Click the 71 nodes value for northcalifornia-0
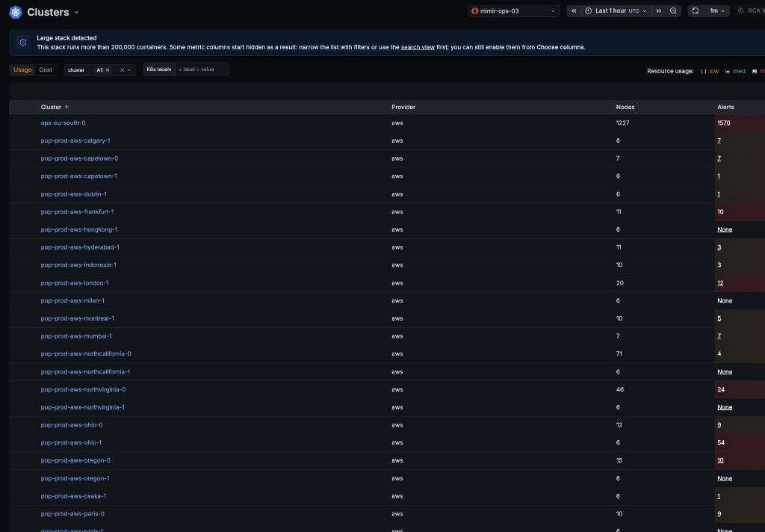 (619, 354)
